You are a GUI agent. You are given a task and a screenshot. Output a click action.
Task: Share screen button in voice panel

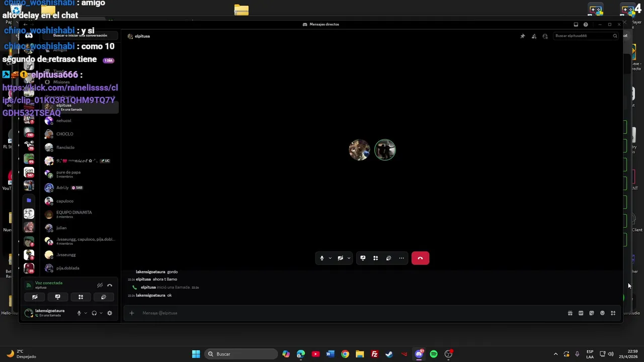(x=57, y=297)
